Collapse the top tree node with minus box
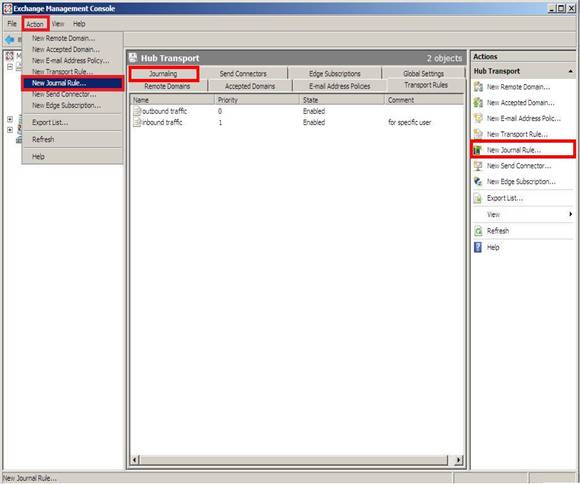The height and width of the screenshot is (484, 580). coord(10,67)
